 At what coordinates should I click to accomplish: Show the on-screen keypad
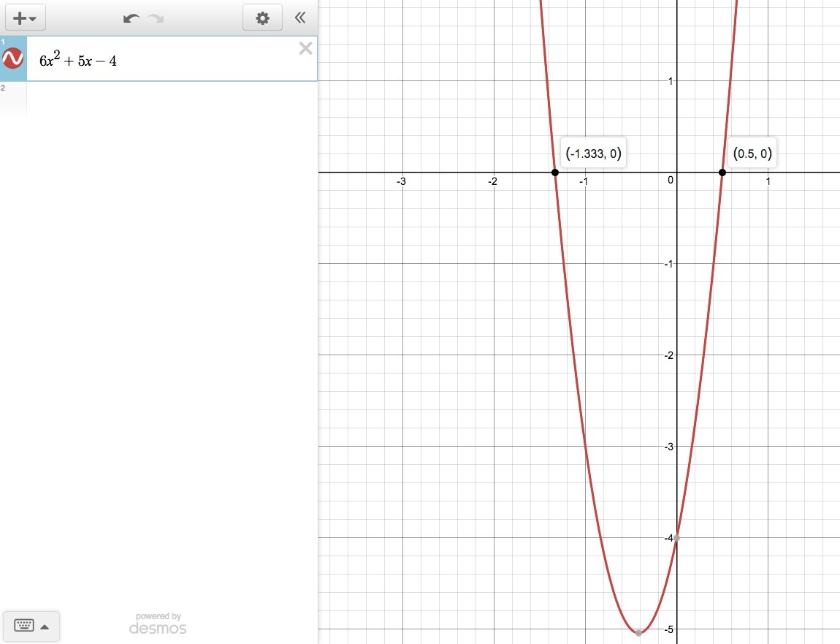pos(24,625)
